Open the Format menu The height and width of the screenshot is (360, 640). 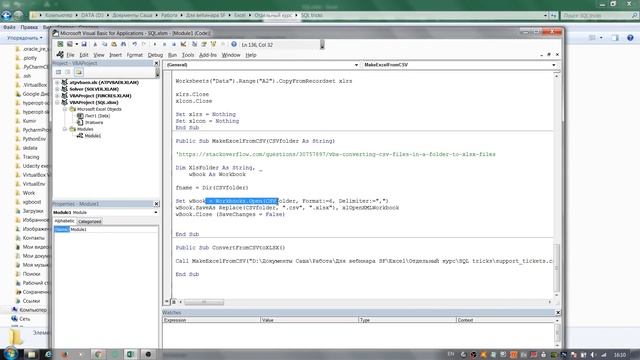tap(135, 55)
